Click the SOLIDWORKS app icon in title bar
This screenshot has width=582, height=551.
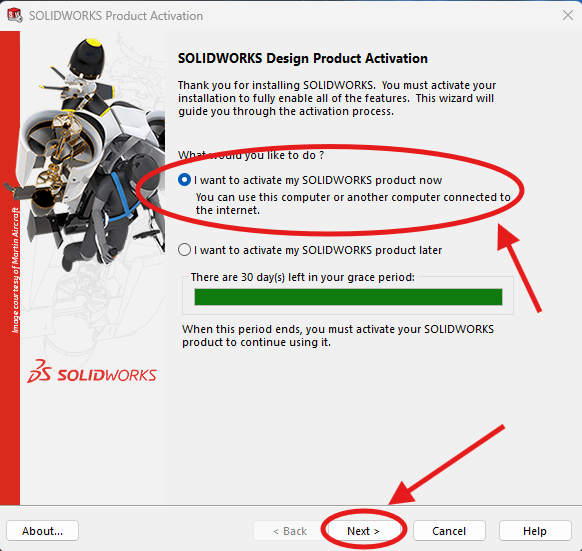(x=14, y=16)
